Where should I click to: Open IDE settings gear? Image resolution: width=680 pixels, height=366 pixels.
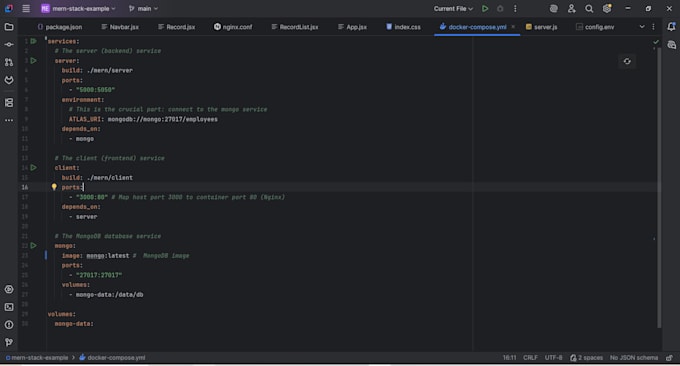click(x=607, y=9)
